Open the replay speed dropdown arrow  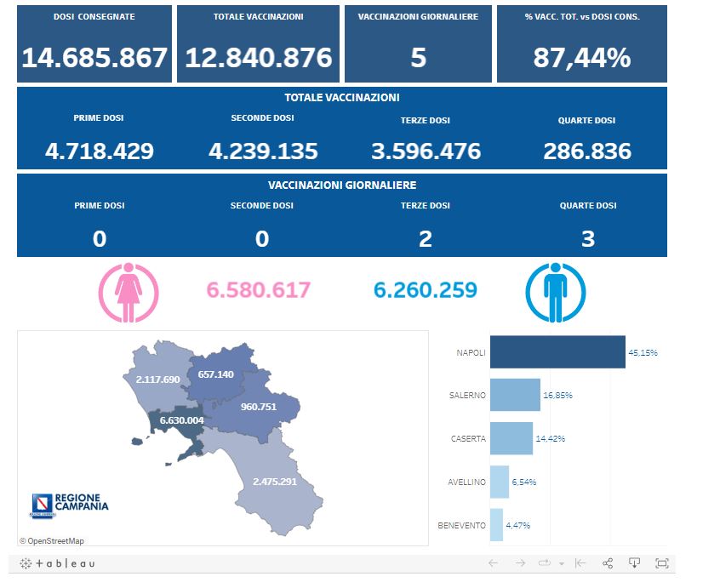(562, 564)
